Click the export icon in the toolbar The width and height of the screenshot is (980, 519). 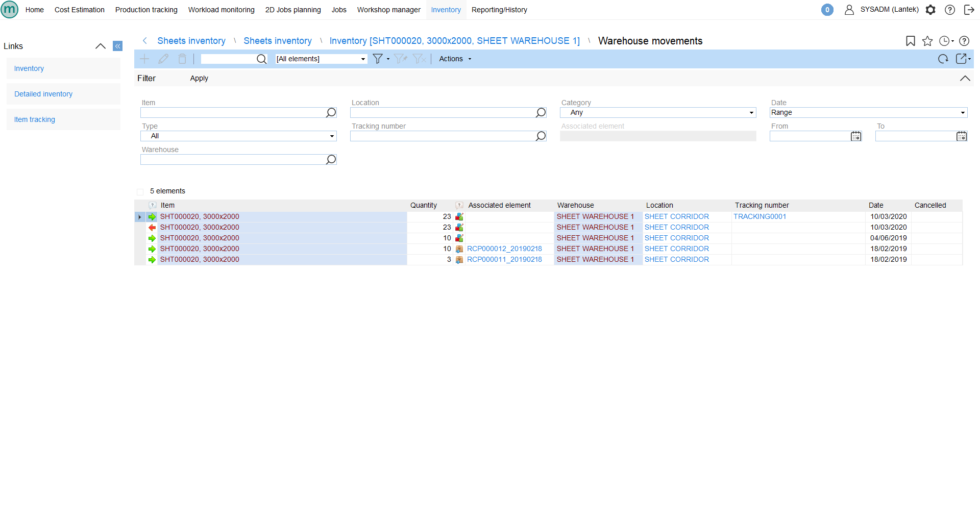point(962,59)
